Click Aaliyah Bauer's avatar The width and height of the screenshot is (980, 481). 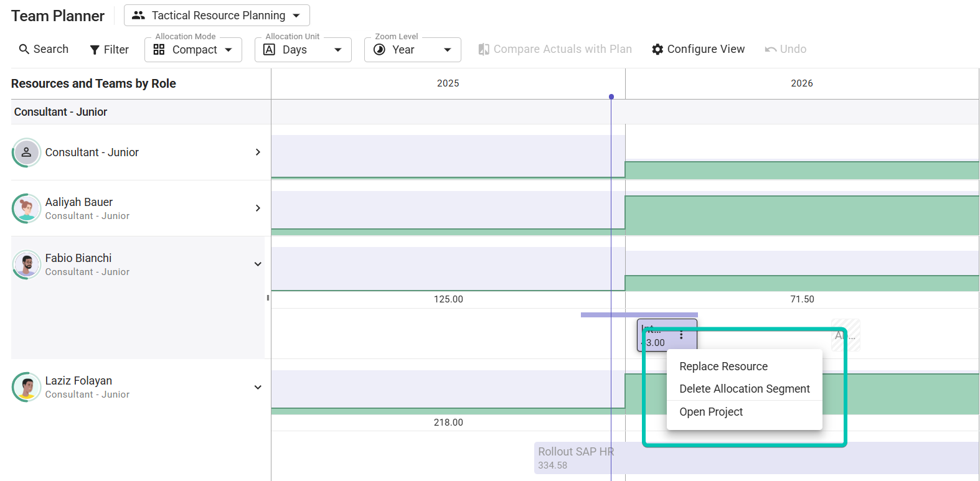coord(26,208)
